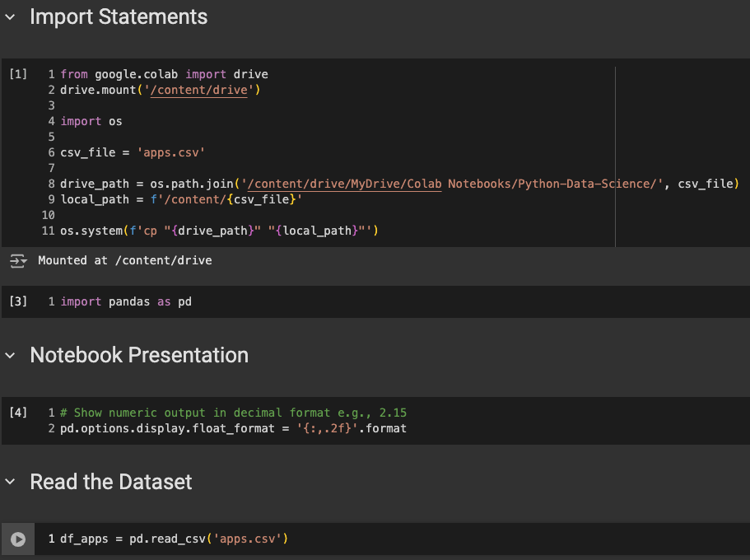Collapse the Notebook Presentation section
This screenshot has height=560, width=750.
pyautogui.click(x=11, y=356)
